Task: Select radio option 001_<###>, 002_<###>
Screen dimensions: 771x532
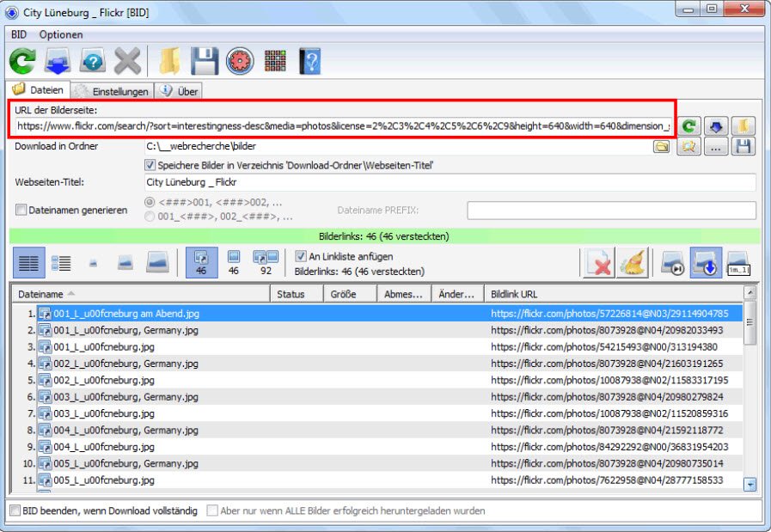Action: coord(150,217)
